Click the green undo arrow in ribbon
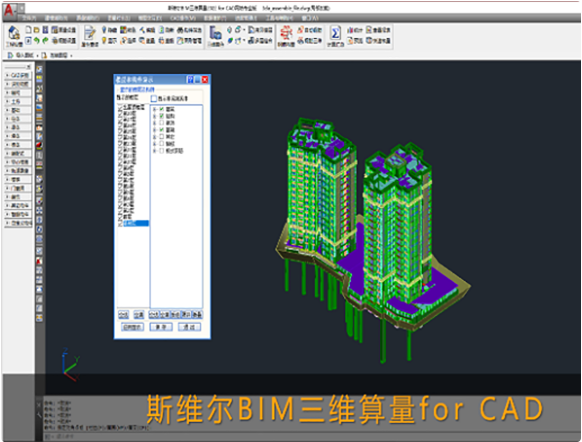This screenshot has width=582, height=442. tap(36, 40)
